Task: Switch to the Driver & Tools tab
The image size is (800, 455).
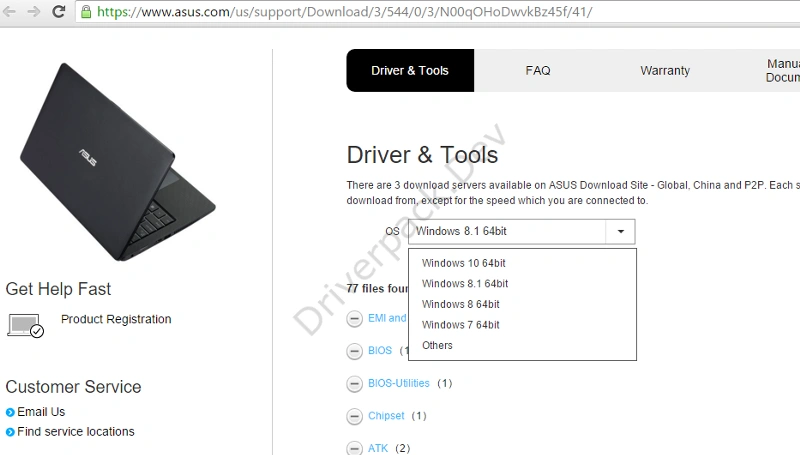Action: coord(410,70)
